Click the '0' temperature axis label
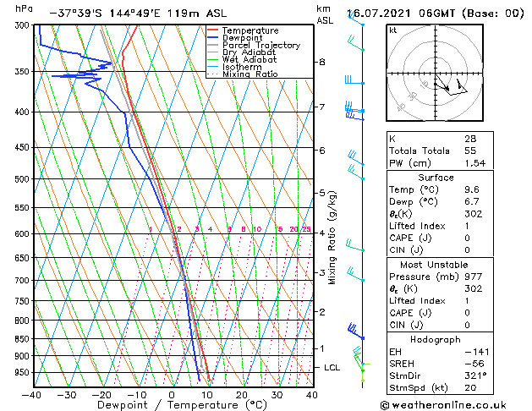The height and width of the screenshot is (411, 532). [x=172, y=395]
